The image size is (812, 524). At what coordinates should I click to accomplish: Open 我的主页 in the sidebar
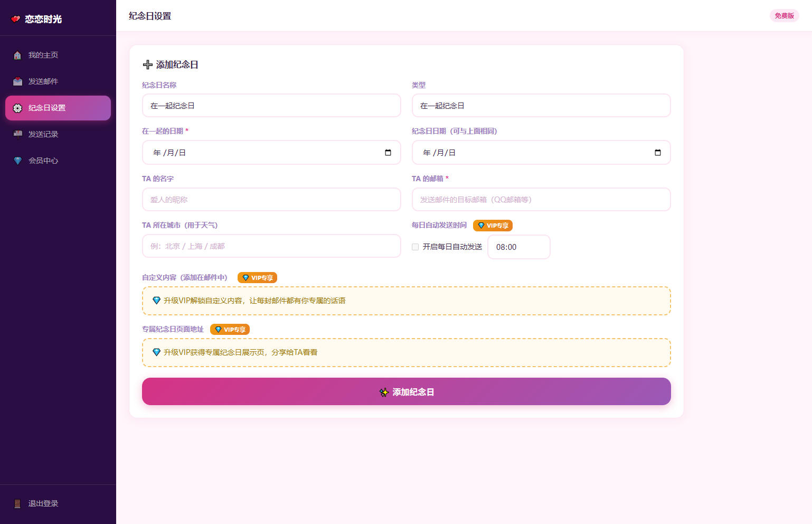point(58,55)
